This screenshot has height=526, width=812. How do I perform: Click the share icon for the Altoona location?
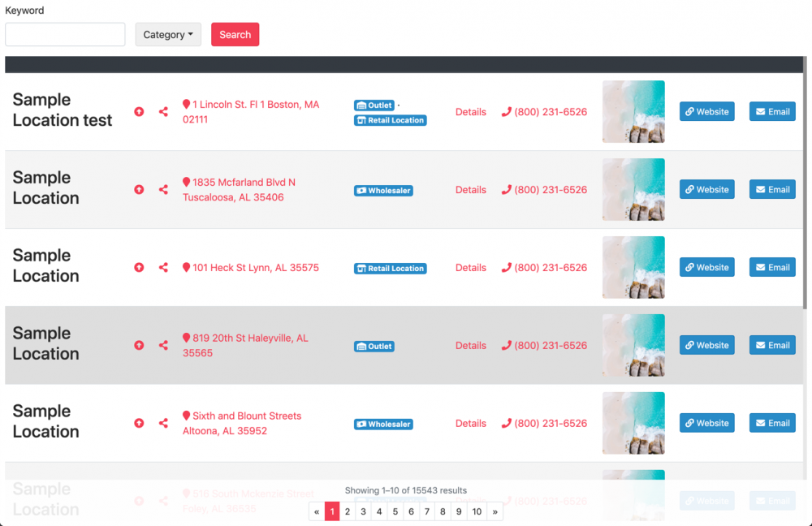[x=162, y=423]
